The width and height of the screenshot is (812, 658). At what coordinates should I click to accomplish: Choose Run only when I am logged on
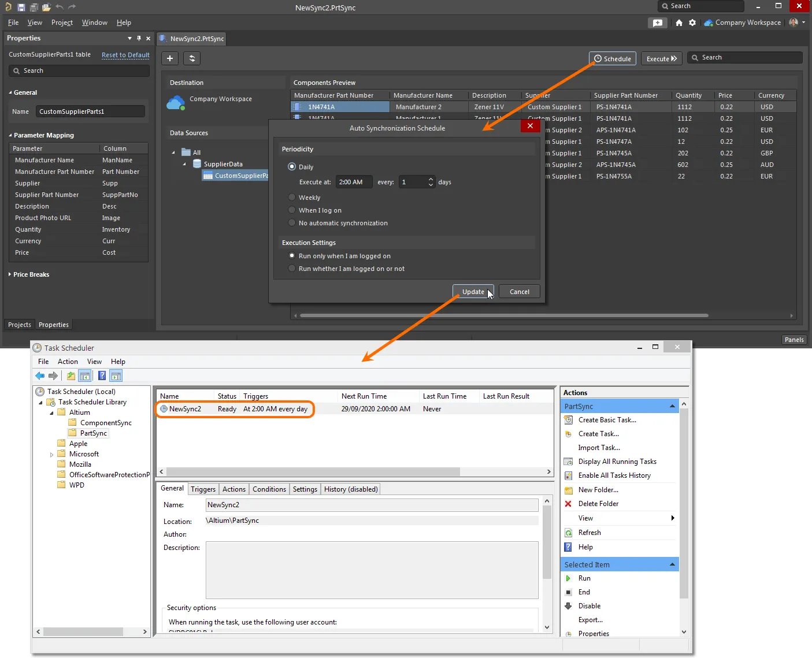click(292, 256)
